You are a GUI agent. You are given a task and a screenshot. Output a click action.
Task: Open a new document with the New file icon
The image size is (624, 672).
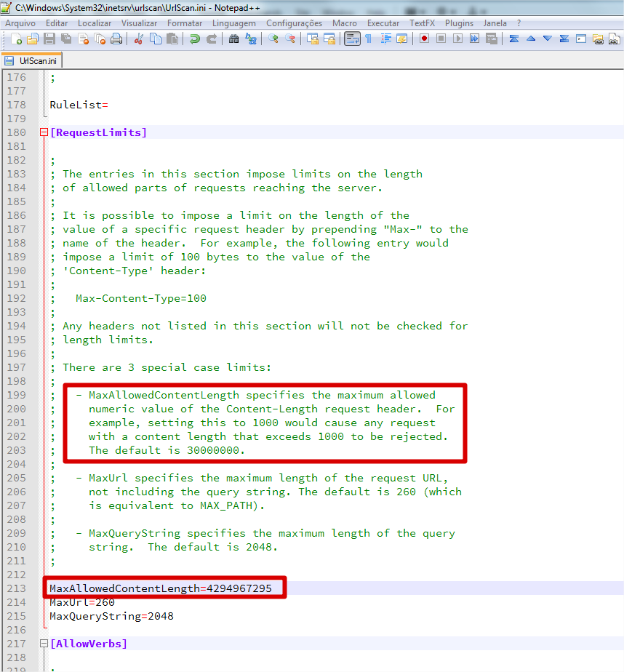(15, 39)
